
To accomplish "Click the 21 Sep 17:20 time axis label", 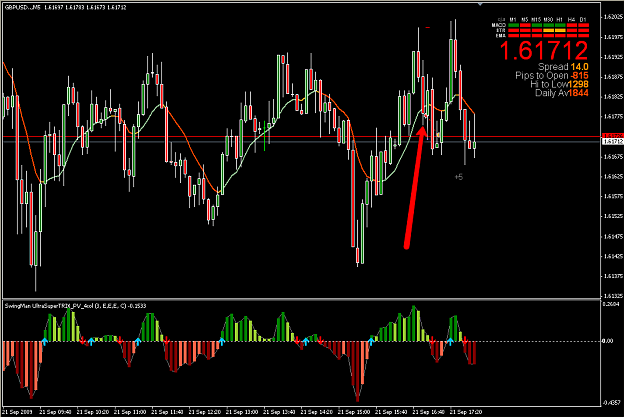I will [x=466, y=412].
